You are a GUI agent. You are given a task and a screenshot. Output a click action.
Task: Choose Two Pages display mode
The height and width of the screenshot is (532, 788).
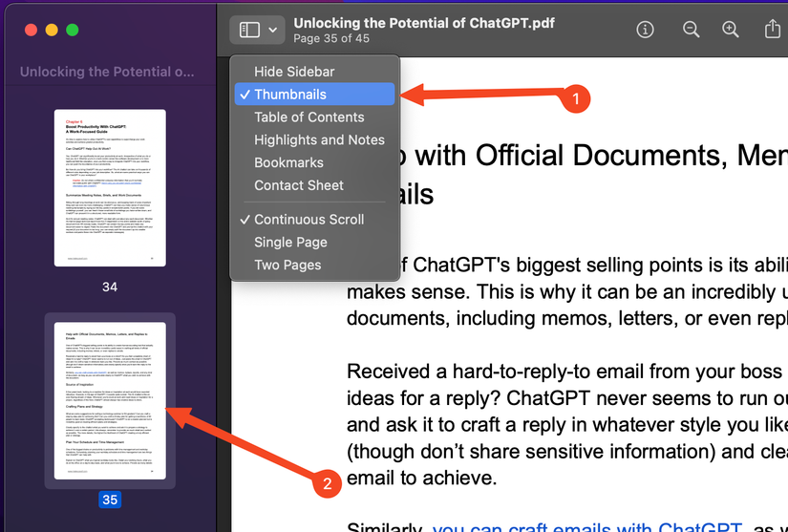tap(314, 265)
